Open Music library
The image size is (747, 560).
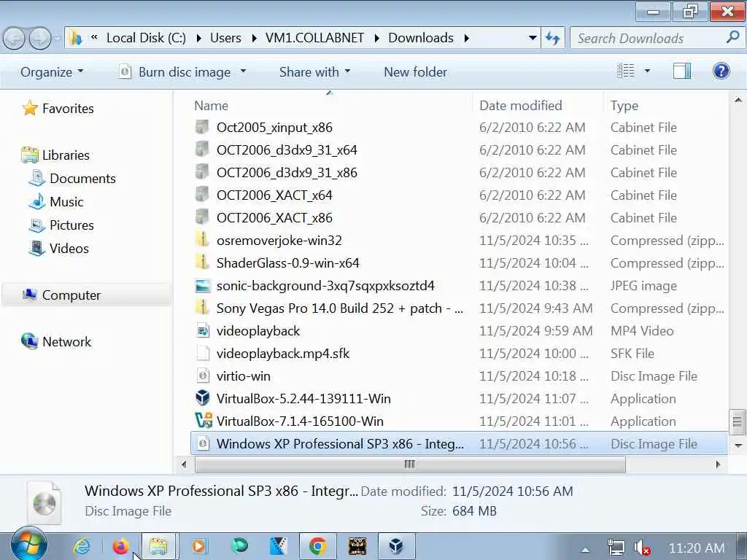point(56,202)
